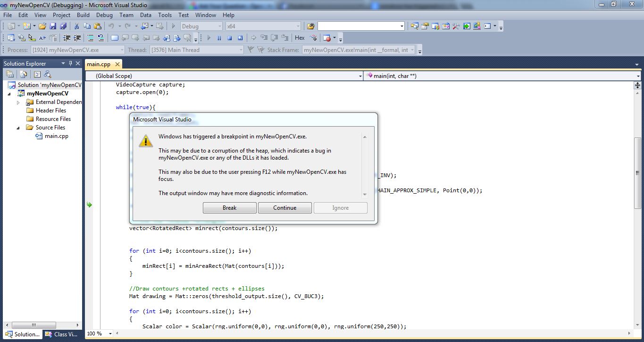This screenshot has width=644, height=342.
Task: Click the Add New Item icon
Action: point(27,26)
